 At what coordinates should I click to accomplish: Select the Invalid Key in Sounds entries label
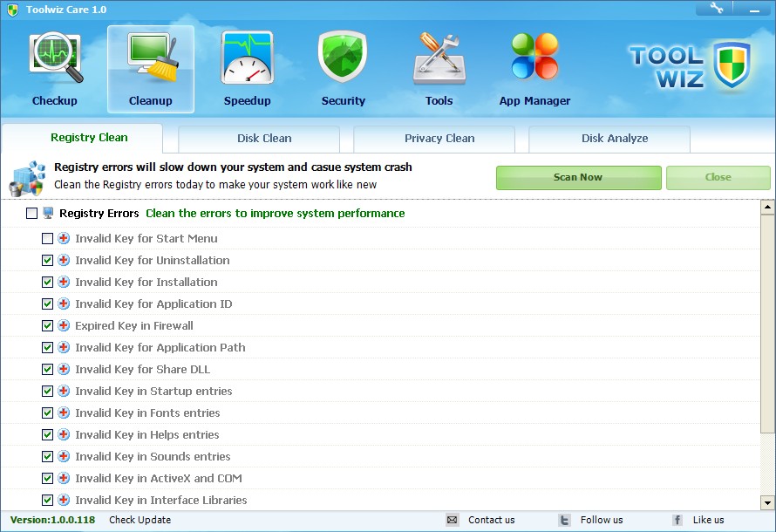pos(153,456)
